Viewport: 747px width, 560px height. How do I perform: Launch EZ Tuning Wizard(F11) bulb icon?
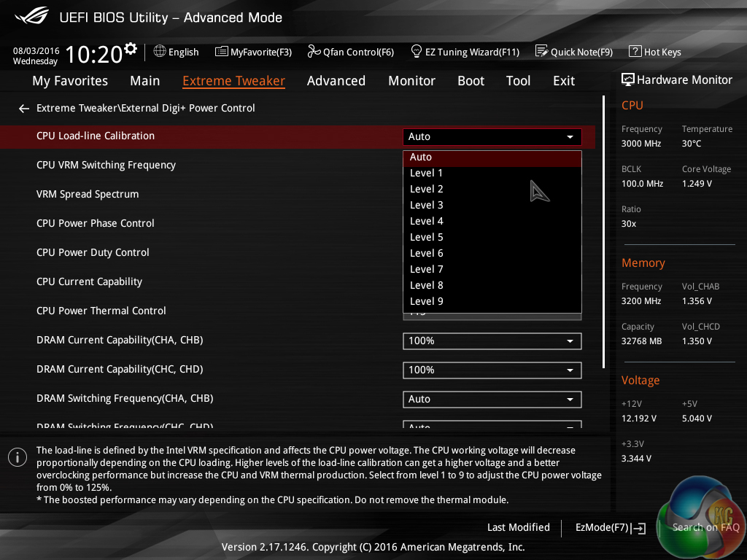coord(417,51)
